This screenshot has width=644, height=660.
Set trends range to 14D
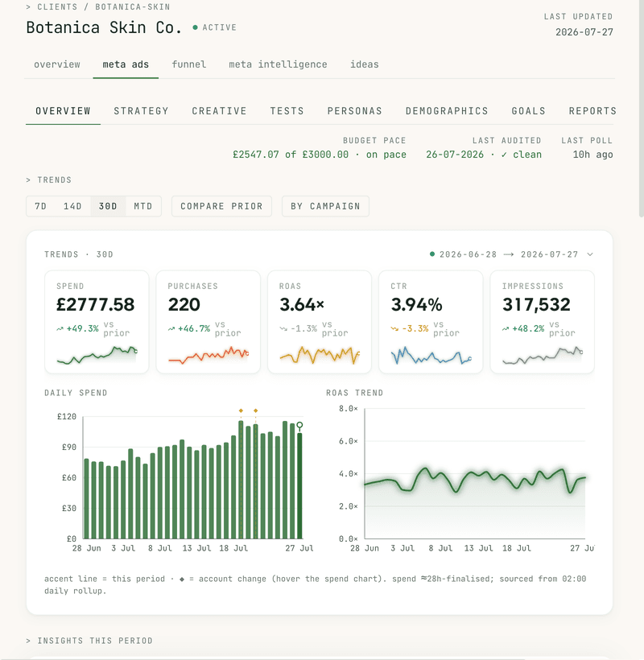[72, 206]
